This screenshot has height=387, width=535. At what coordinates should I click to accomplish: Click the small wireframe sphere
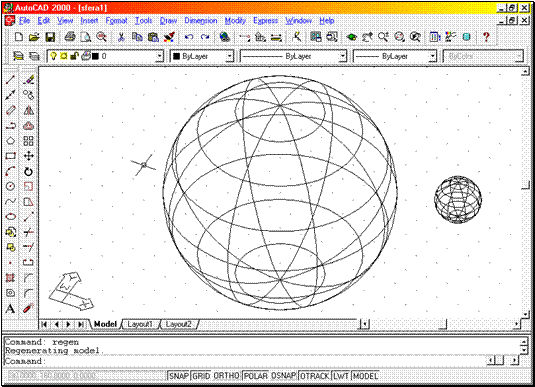[458, 199]
